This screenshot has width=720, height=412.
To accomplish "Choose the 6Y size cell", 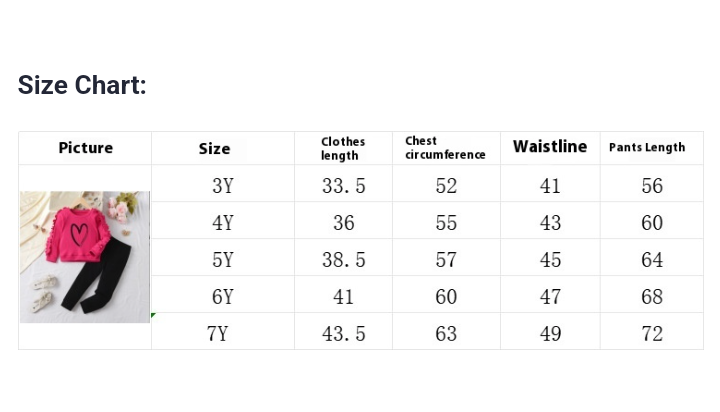I will tap(222, 297).
